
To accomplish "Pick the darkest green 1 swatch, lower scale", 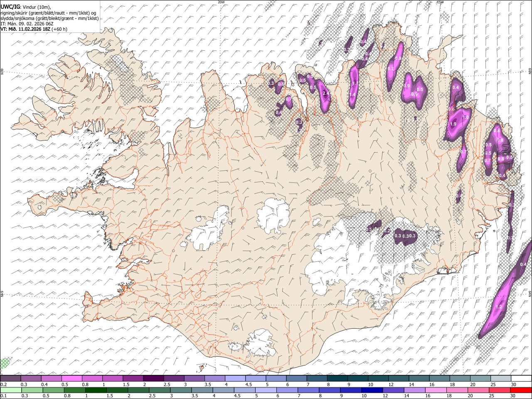I will click(96, 390).
